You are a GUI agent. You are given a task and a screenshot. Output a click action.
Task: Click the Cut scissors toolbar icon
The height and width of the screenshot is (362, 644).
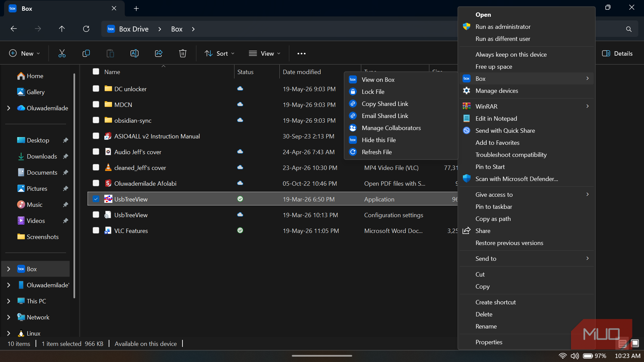click(x=62, y=53)
